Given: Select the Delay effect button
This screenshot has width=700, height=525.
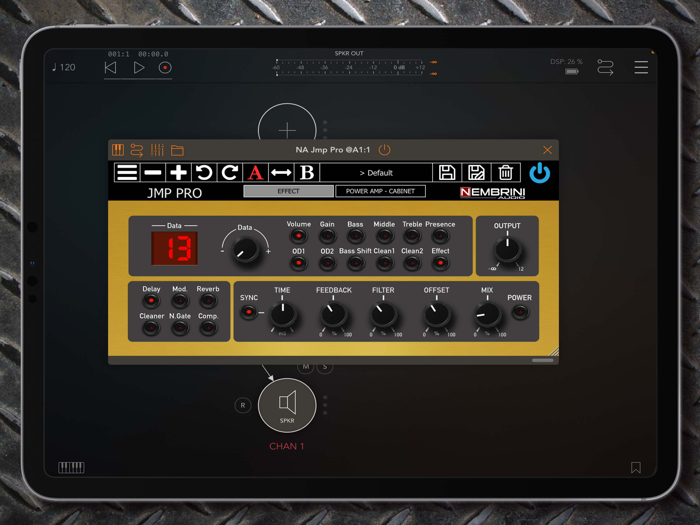Looking at the screenshot, I should (x=151, y=301).
